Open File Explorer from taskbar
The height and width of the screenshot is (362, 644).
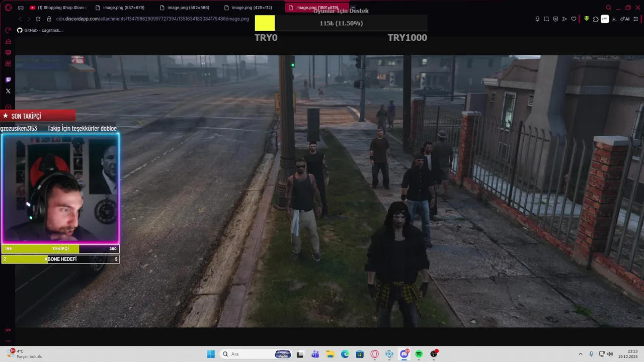coord(330,354)
